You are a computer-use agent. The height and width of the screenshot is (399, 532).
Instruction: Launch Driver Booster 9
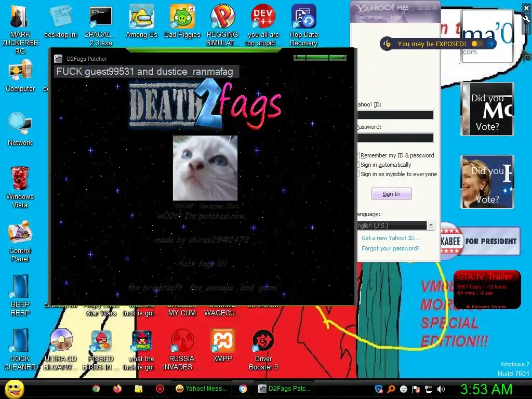click(263, 350)
